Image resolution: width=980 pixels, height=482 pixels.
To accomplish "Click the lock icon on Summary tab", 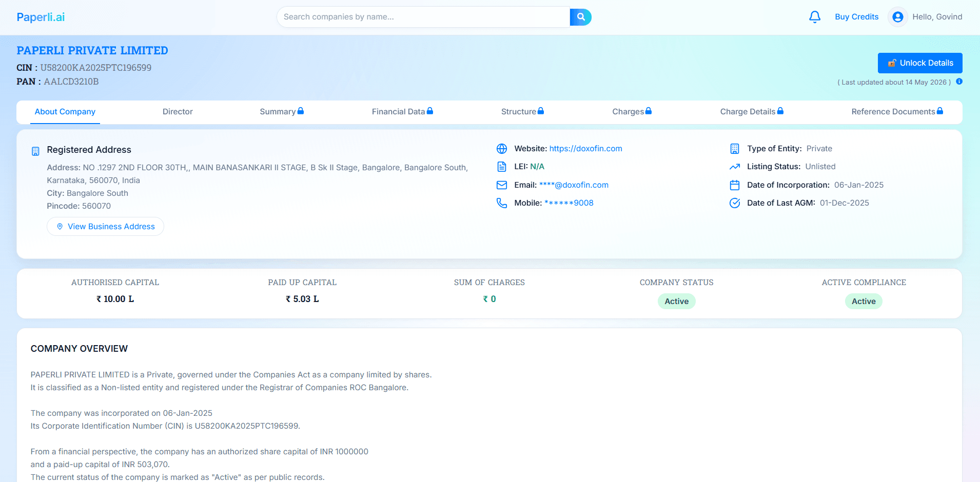I will pos(301,111).
